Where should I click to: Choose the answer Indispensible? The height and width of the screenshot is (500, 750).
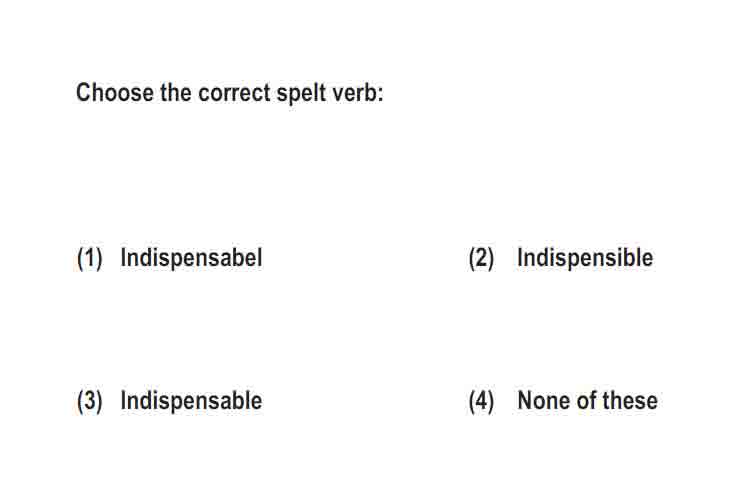point(585,258)
